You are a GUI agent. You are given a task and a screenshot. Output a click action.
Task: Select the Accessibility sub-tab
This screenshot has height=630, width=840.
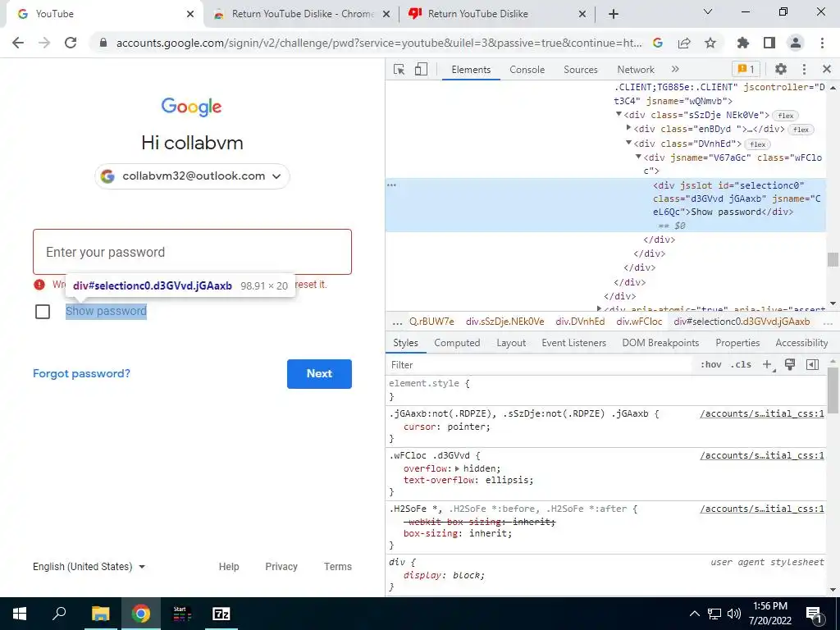point(801,343)
